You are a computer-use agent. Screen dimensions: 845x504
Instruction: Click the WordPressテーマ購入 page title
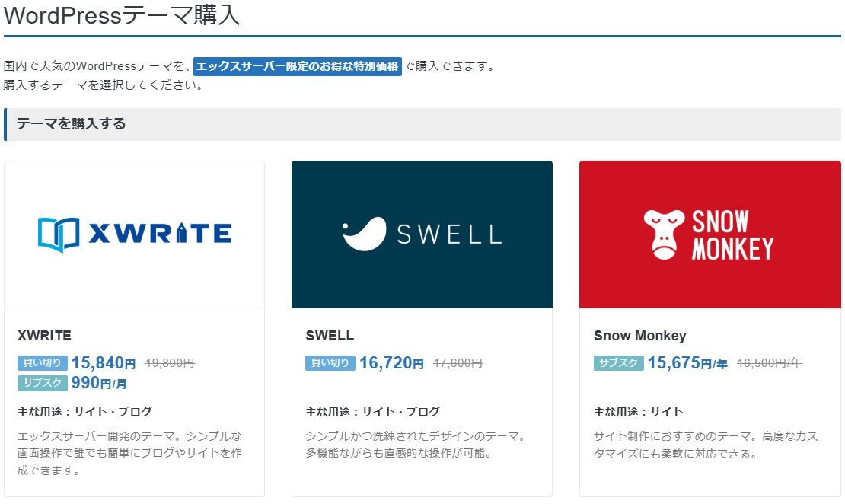tap(122, 15)
